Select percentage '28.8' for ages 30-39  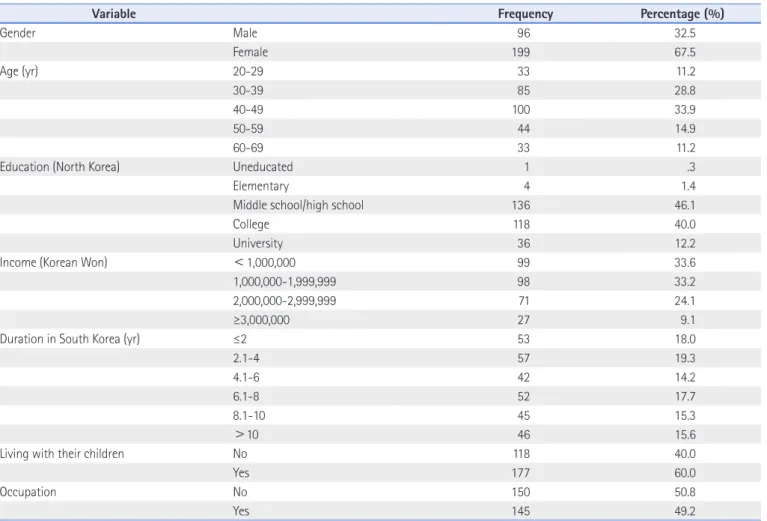click(x=685, y=91)
